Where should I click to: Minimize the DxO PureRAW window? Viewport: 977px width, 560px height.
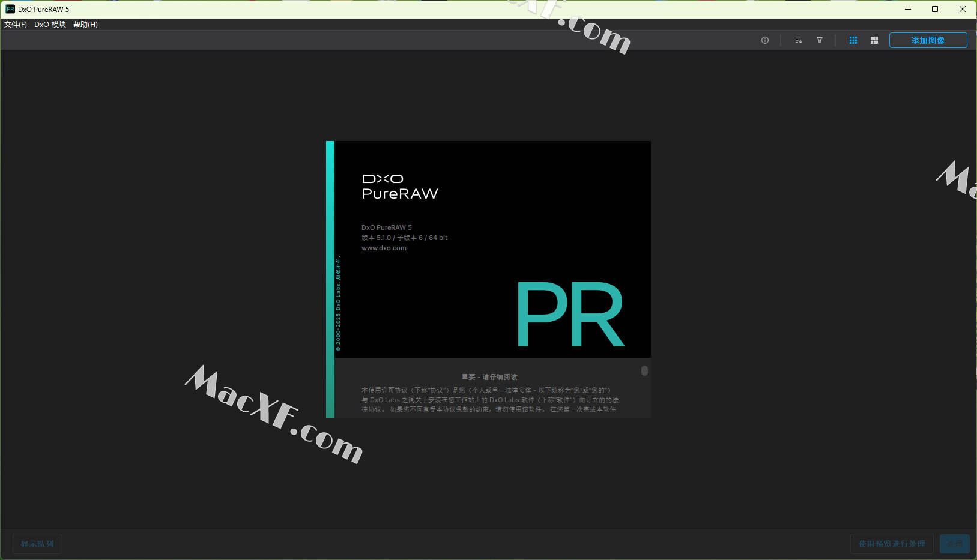(x=908, y=9)
